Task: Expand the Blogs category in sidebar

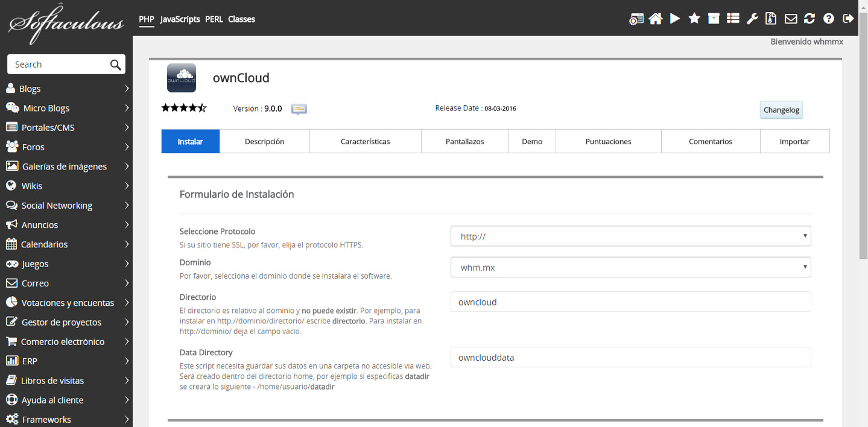Action: [66, 89]
